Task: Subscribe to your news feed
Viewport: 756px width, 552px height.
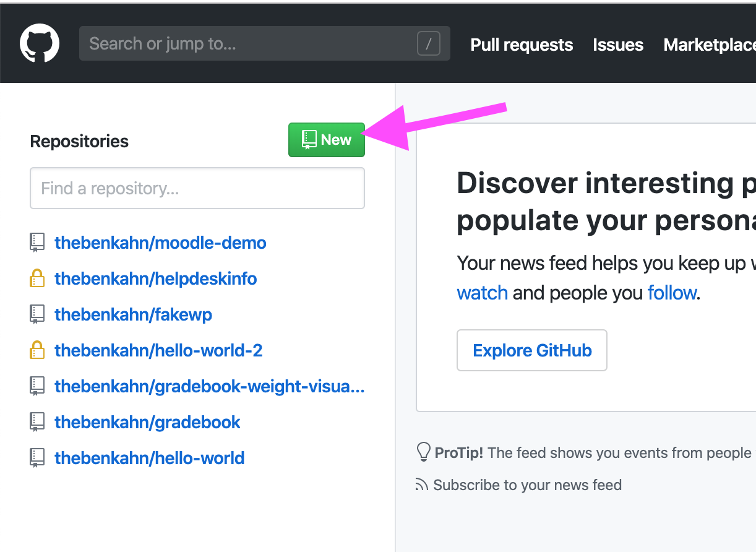Action: click(x=527, y=485)
